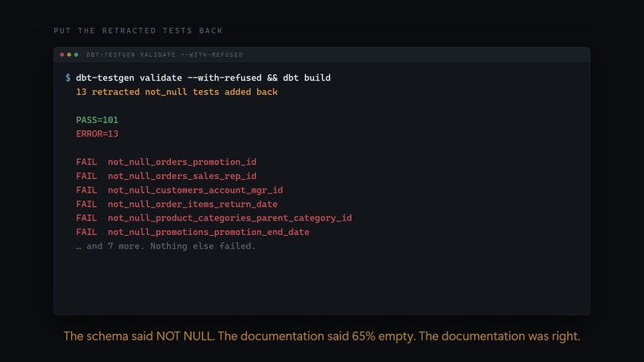This screenshot has height=362, width=644.
Task: Click the green maximize dot in terminal title bar
Action: [x=76, y=54]
